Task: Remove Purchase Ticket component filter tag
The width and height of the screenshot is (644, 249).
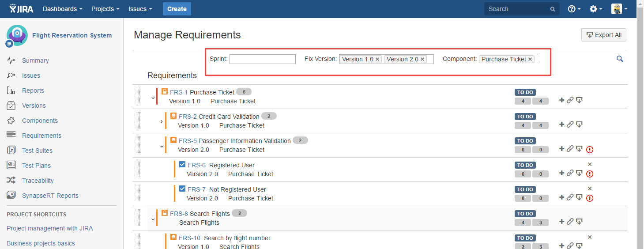Action: pyautogui.click(x=530, y=59)
